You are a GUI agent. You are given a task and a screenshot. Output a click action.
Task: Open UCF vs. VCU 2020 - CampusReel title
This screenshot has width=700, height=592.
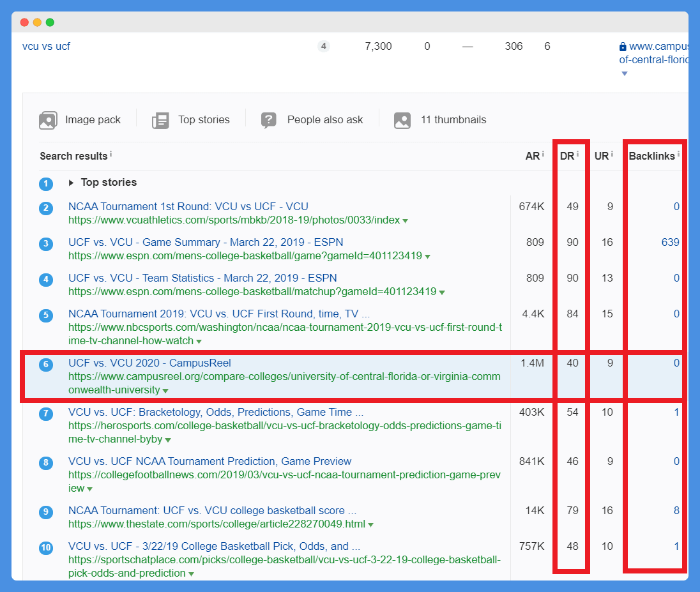149,363
